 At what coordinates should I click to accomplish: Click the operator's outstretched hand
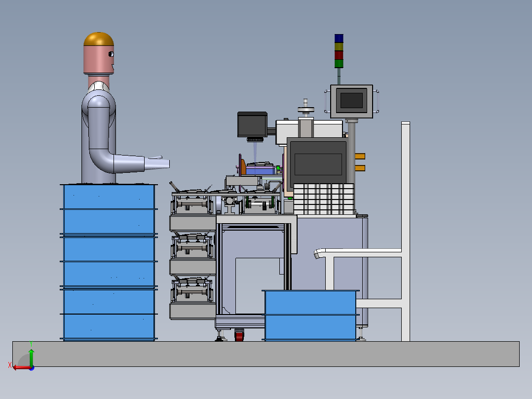pyautogui.click(x=157, y=163)
